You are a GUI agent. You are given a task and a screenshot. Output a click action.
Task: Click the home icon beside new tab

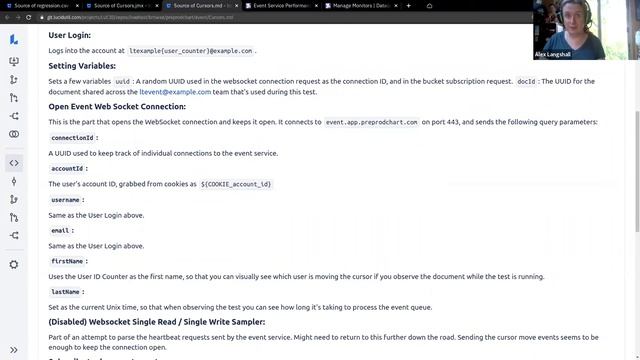pyautogui.click(x=429, y=6)
